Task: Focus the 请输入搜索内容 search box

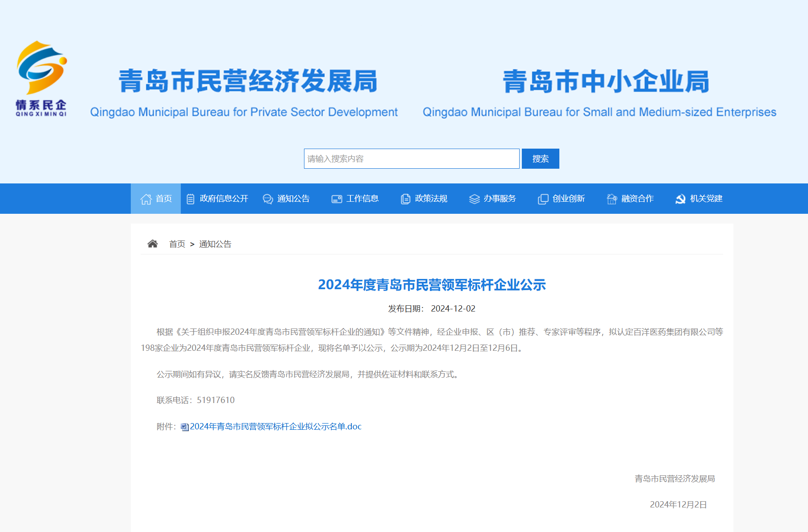Action: pyautogui.click(x=412, y=158)
